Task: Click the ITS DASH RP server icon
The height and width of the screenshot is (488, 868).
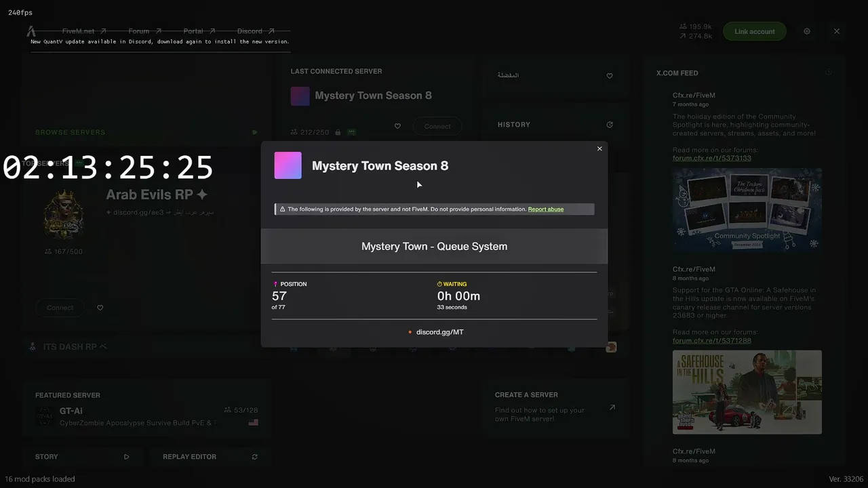Action: click(x=32, y=346)
